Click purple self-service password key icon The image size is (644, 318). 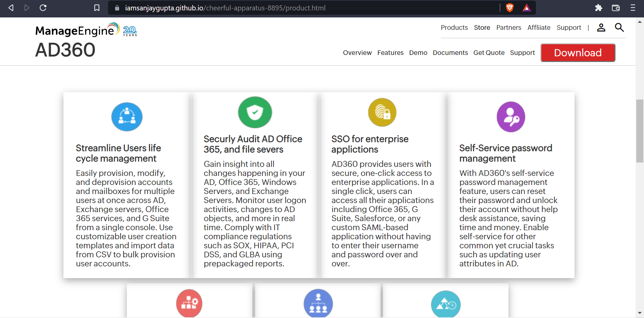click(511, 117)
